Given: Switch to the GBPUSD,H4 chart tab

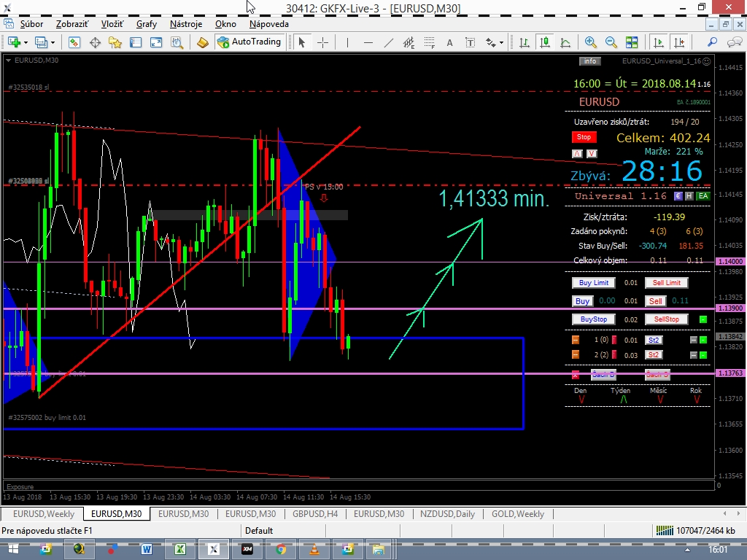Looking at the screenshot, I should click(x=315, y=514).
